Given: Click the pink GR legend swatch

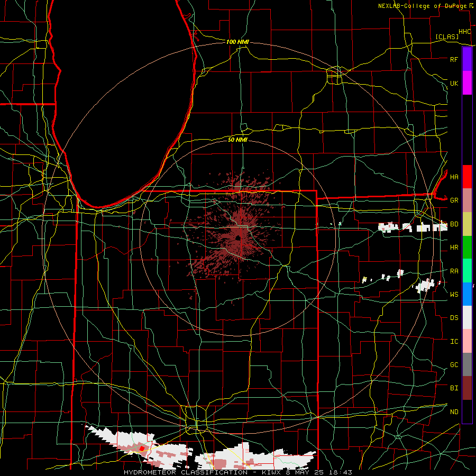Looking at the screenshot, I should (x=467, y=200).
